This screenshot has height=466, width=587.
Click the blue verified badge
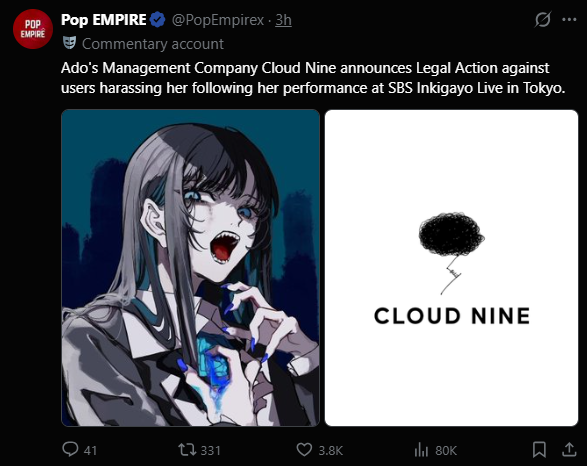158,20
